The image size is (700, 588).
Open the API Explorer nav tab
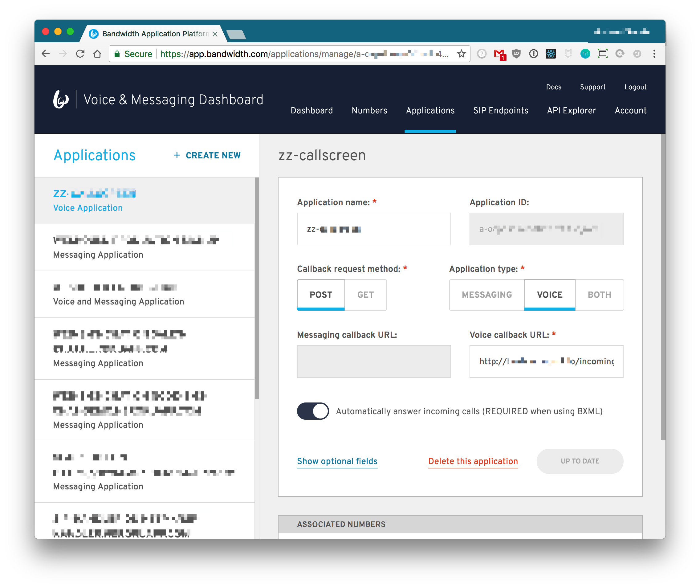click(x=571, y=110)
